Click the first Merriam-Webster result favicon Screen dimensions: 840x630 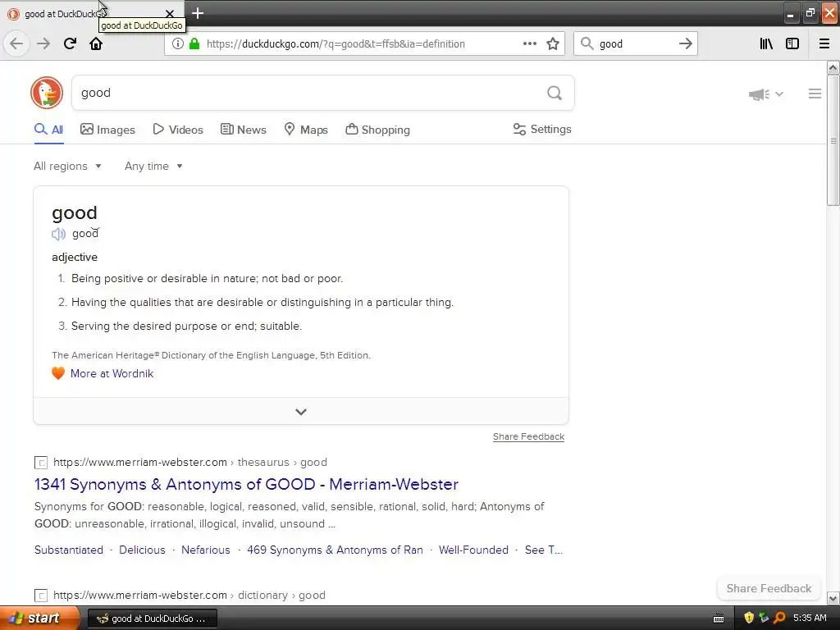click(41, 463)
